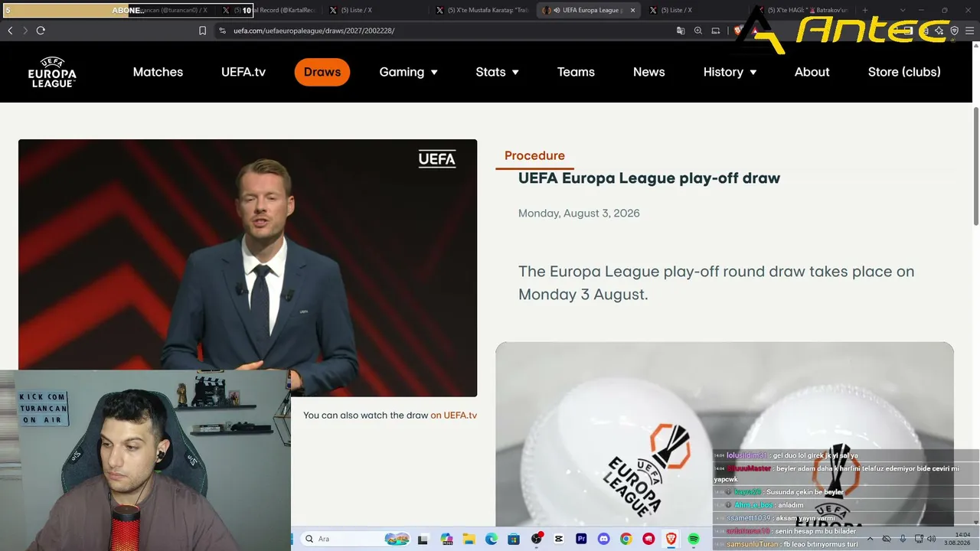Open the About page
980x551 pixels.
click(812, 72)
